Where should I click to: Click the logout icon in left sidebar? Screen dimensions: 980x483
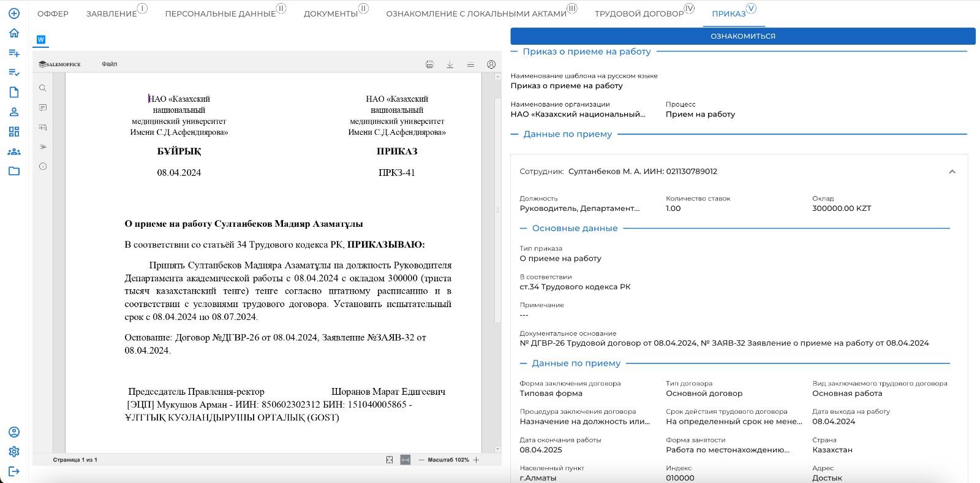click(14, 471)
